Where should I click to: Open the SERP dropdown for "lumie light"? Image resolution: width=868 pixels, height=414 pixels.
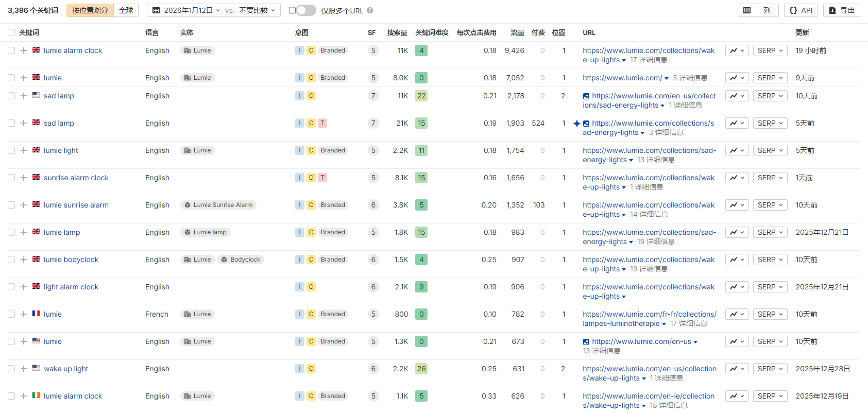[x=770, y=150]
